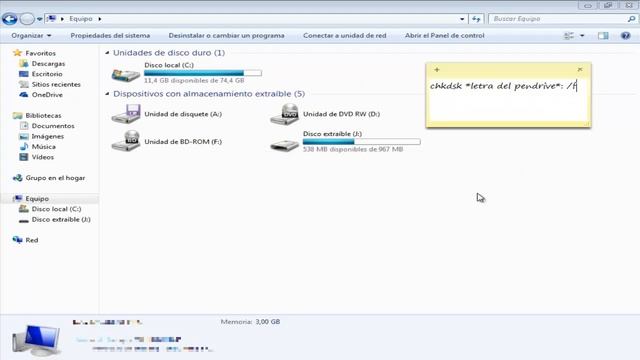Choose Conectar a unidad de red
This screenshot has height=360, width=640.
(344, 36)
